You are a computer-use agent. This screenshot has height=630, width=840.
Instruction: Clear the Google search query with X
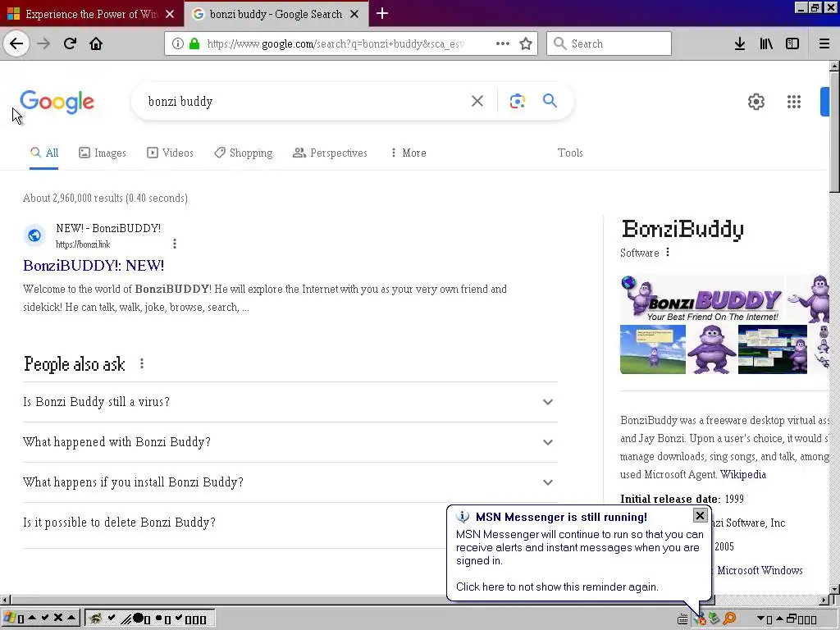(x=477, y=101)
